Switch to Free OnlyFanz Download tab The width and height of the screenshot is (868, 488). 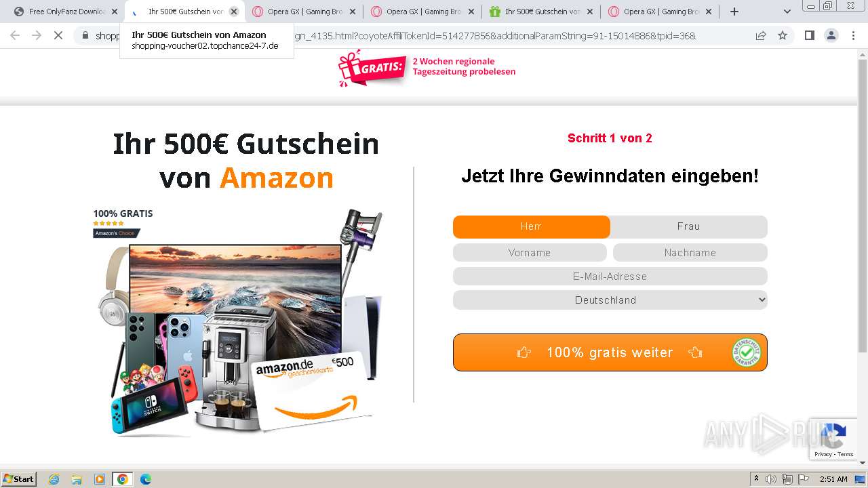pos(66,12)
